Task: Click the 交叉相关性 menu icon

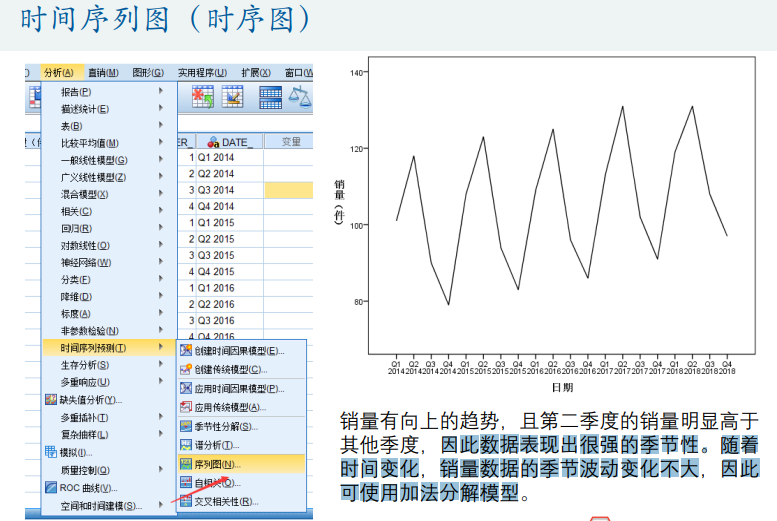Action: tap(186, 502)
